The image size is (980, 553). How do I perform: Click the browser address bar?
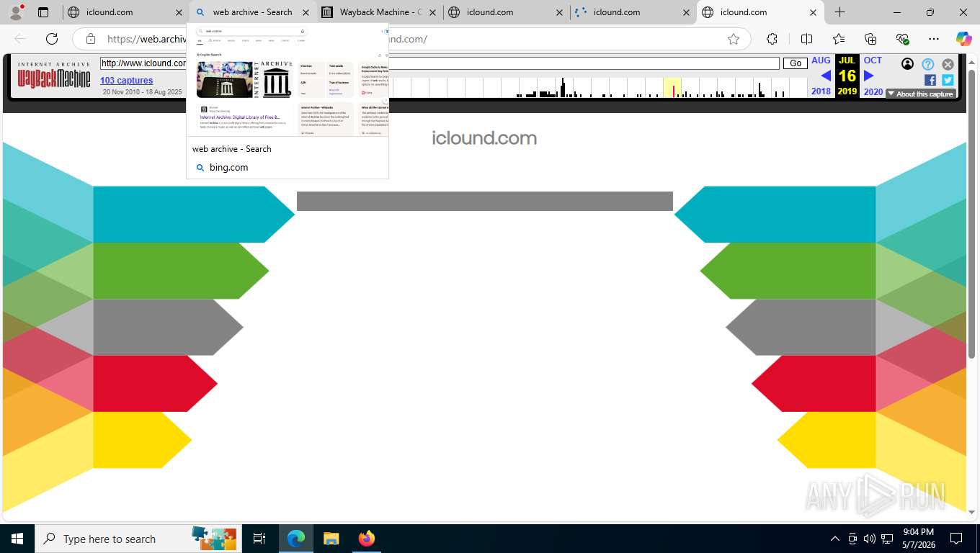pyautogui.click(x=411, y=39)
